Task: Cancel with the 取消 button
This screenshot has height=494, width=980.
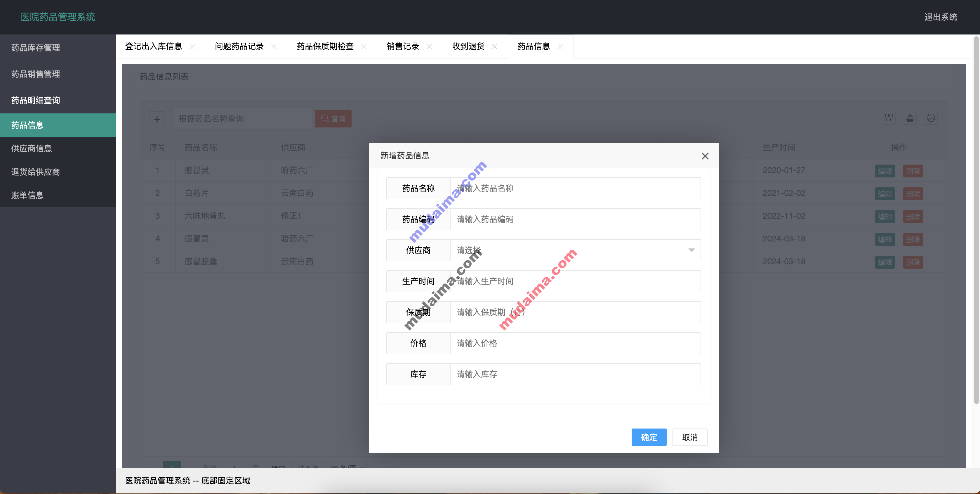Action: click(690, 437)
